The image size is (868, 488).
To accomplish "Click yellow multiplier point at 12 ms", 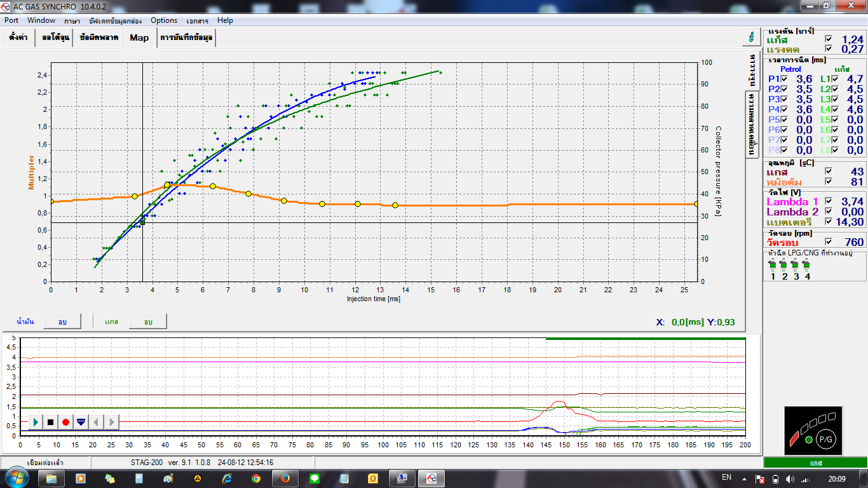I will 358,204.
